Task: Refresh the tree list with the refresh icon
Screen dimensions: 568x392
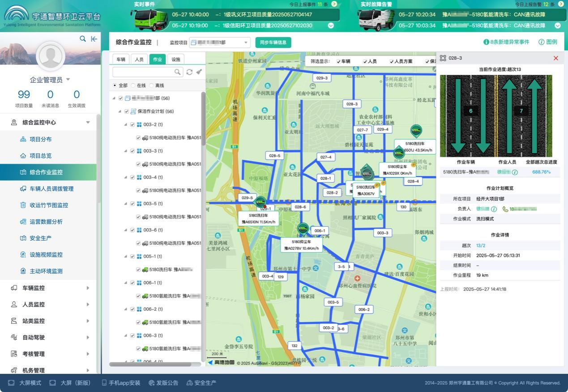Action: (189, 72)
